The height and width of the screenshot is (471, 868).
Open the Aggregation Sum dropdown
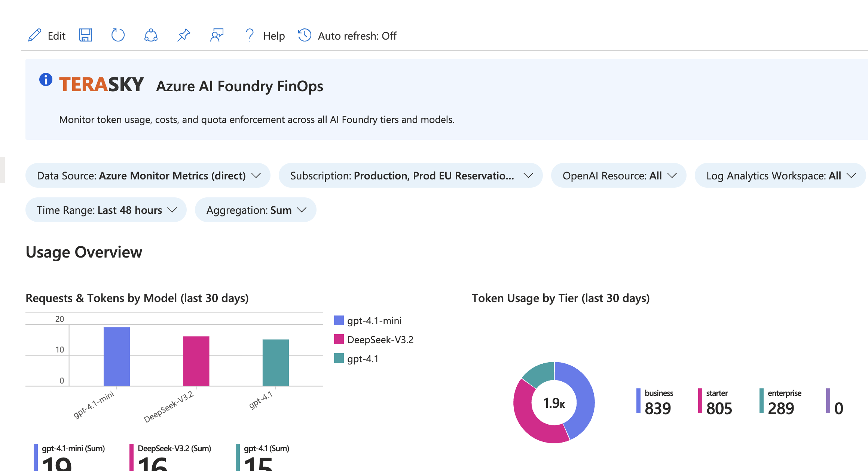tap(256, 210)
